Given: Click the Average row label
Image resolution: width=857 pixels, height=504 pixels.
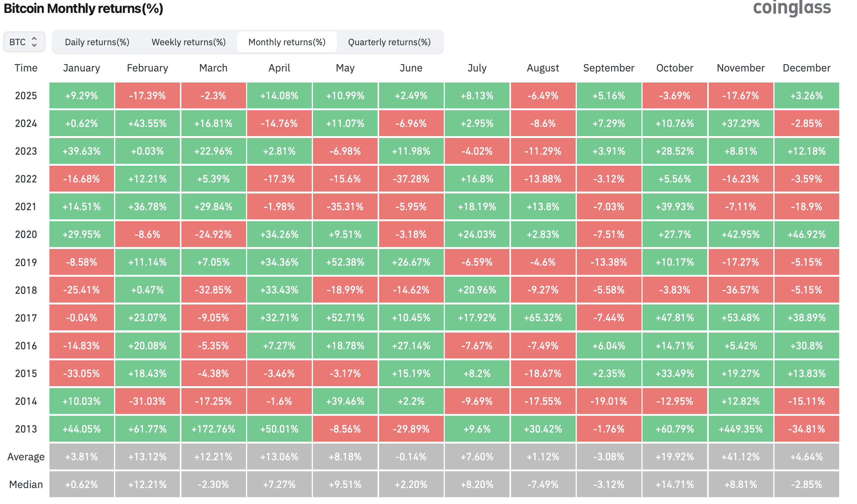Looking at the screenshot, I should (26, 457).
